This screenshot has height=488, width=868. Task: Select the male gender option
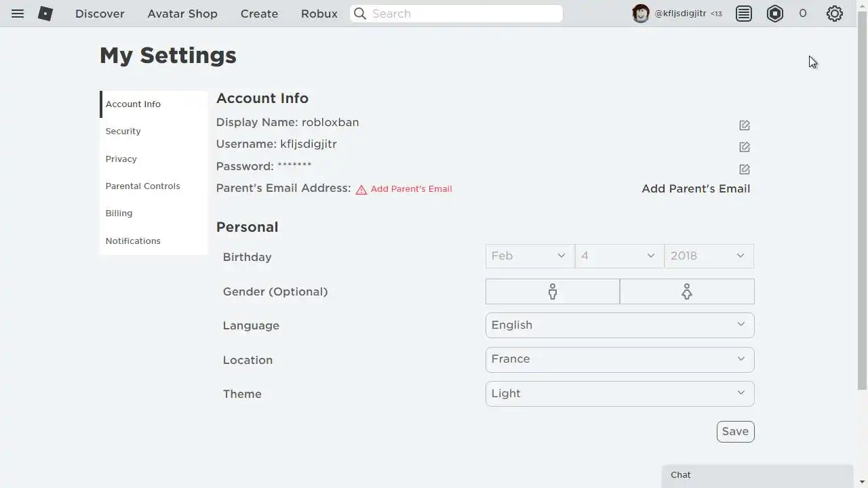553,291
